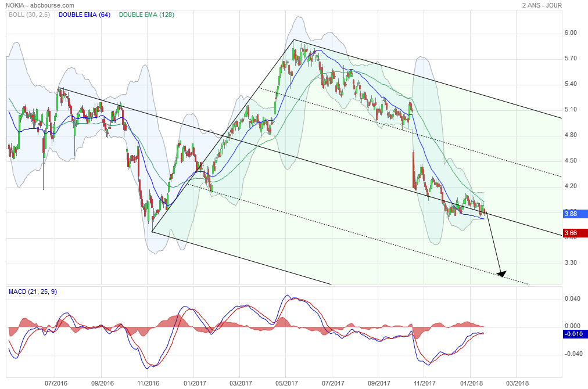Click the 6.00 price axis label
This screenshot has width=588, height=389.
pos(571,33)
